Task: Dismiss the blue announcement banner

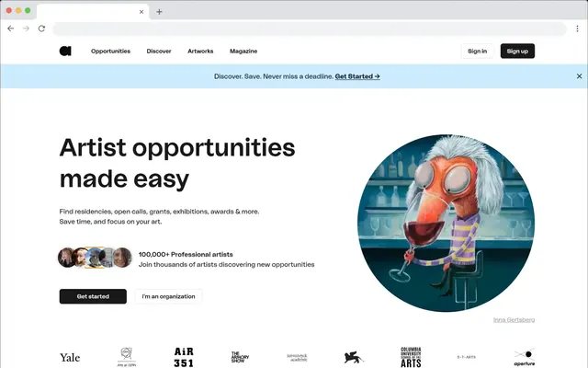Action: coord(579,76)
